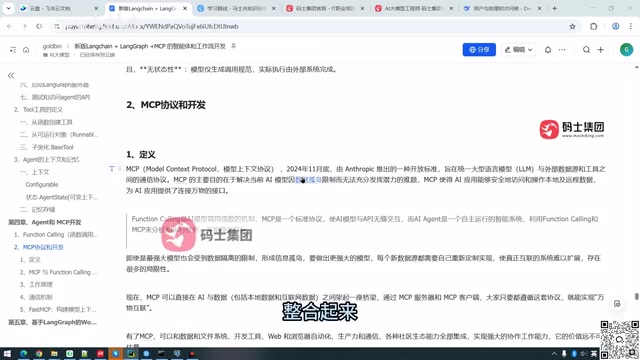Pin the document using the pin icon
The height and width of the screenshot is (360, 640).
233,46
